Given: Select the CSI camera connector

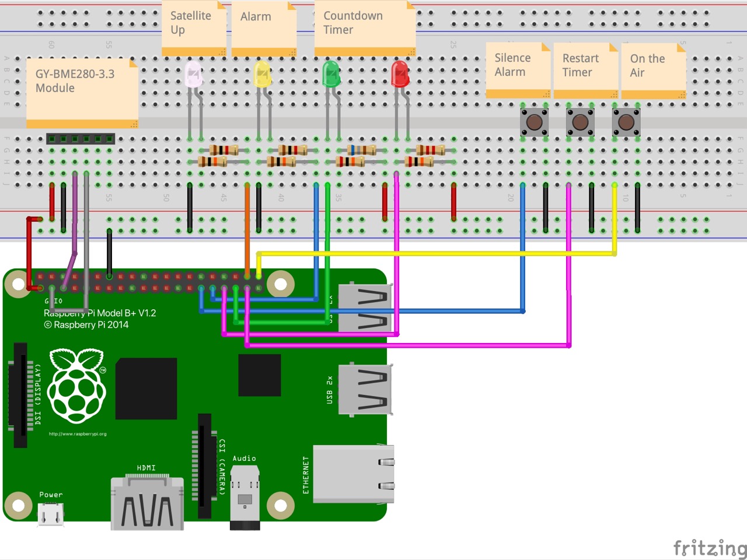Looking at the screenshot, I should 204,466.
